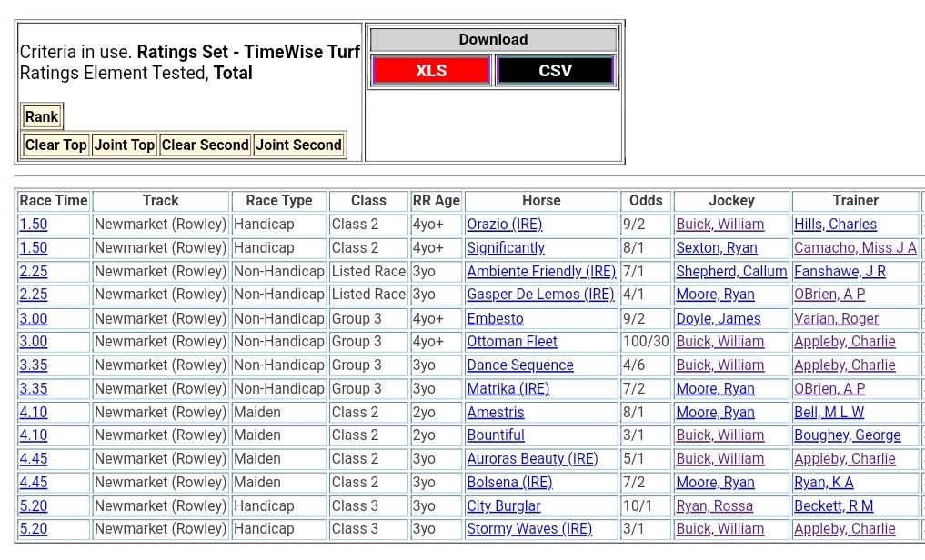
Task: Click the City Burglar horse link
Action: pos(504,506)
